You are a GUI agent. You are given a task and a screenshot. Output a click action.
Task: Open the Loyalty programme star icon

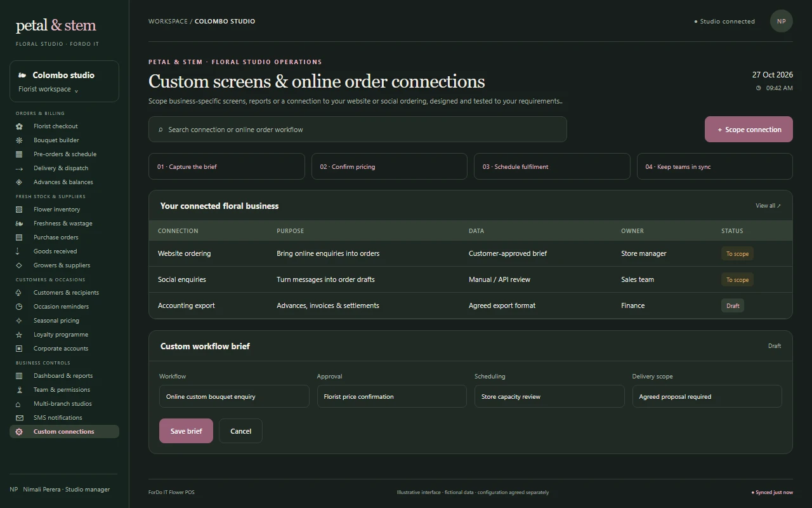[19, 335]
